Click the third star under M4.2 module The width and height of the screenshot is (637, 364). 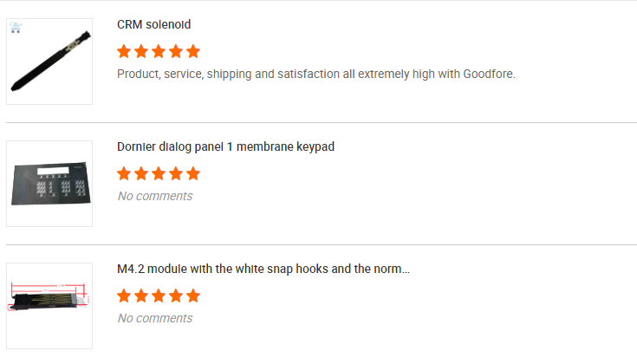[159, 296]
